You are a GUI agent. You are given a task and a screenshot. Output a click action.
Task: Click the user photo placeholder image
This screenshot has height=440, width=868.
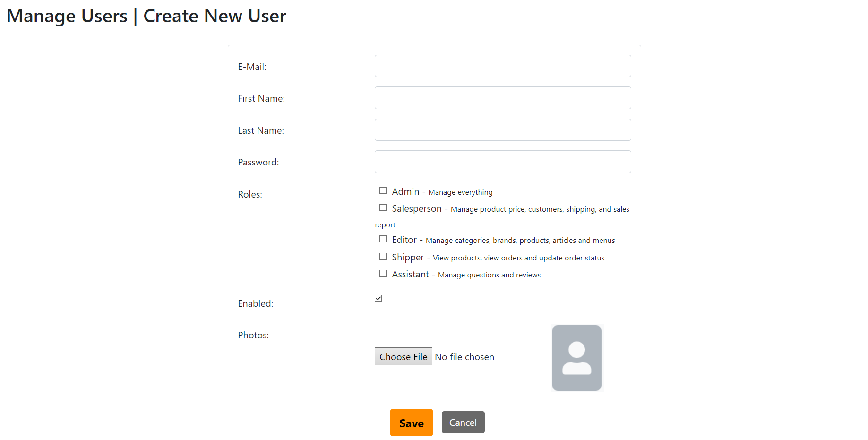(x=576, y=358)
